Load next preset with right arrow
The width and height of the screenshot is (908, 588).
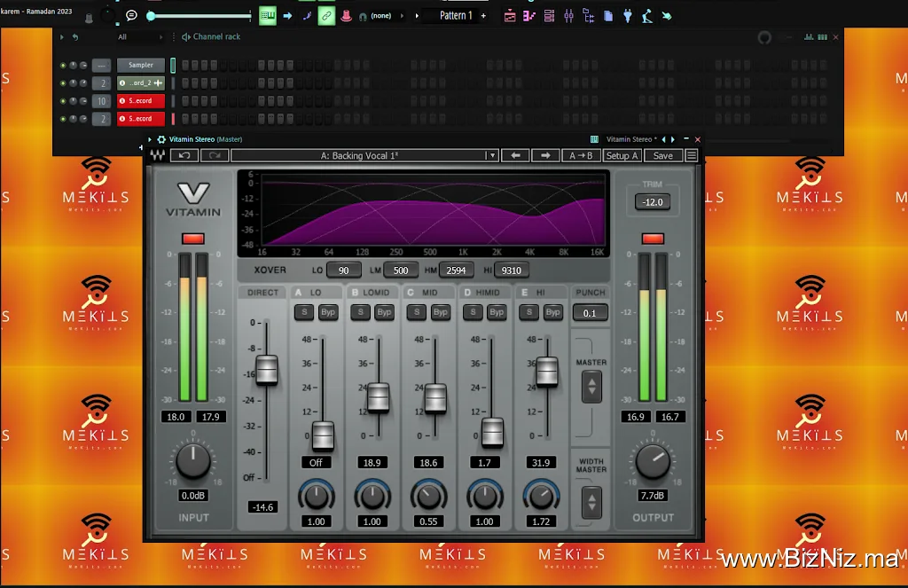tap(545, 155)
